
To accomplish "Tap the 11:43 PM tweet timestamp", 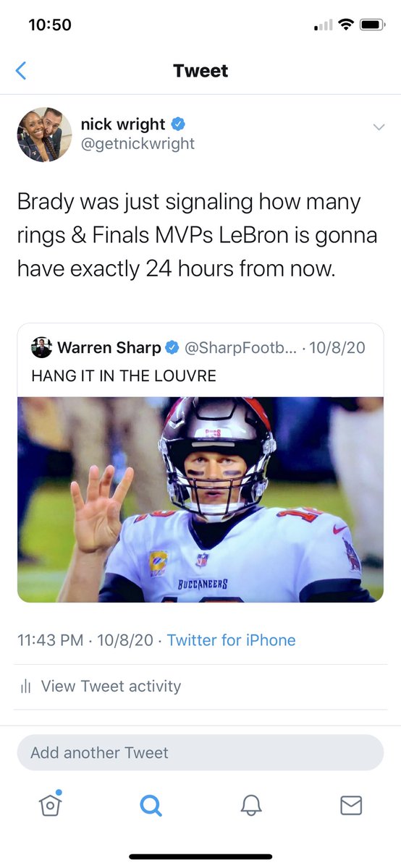I will click(48, 640).
